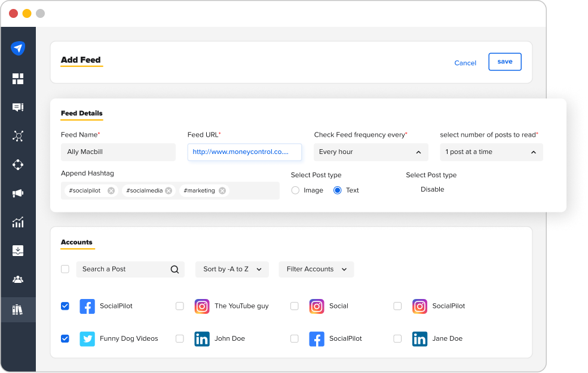Open the chat messages sidebar icon
This screenshot has width=588, height=373.
18,107
